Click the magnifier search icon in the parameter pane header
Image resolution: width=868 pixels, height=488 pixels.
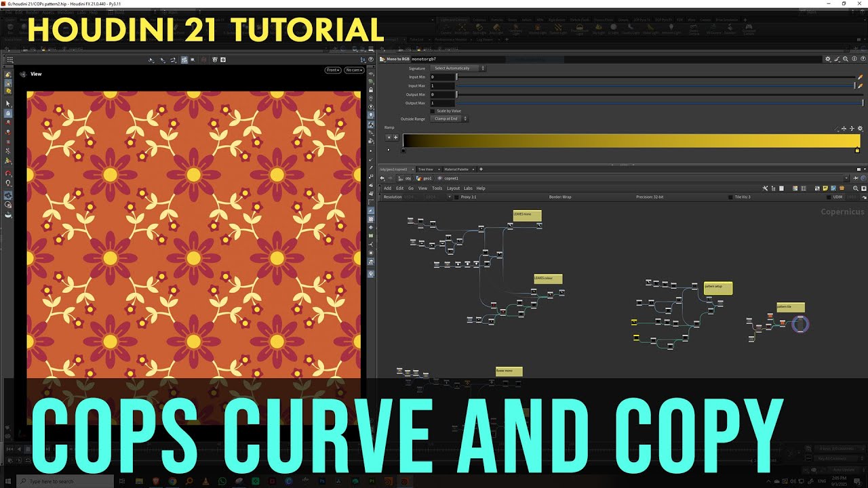[846, 59]
